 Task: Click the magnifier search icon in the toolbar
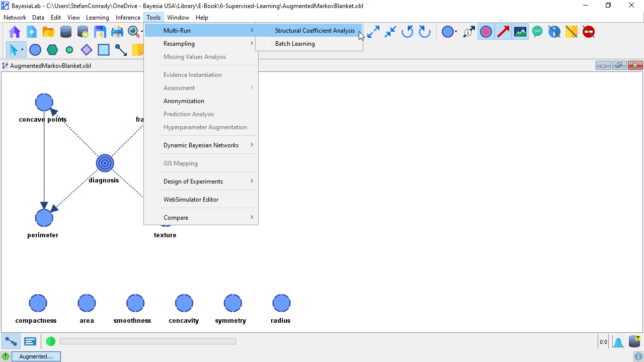point(133,32)
